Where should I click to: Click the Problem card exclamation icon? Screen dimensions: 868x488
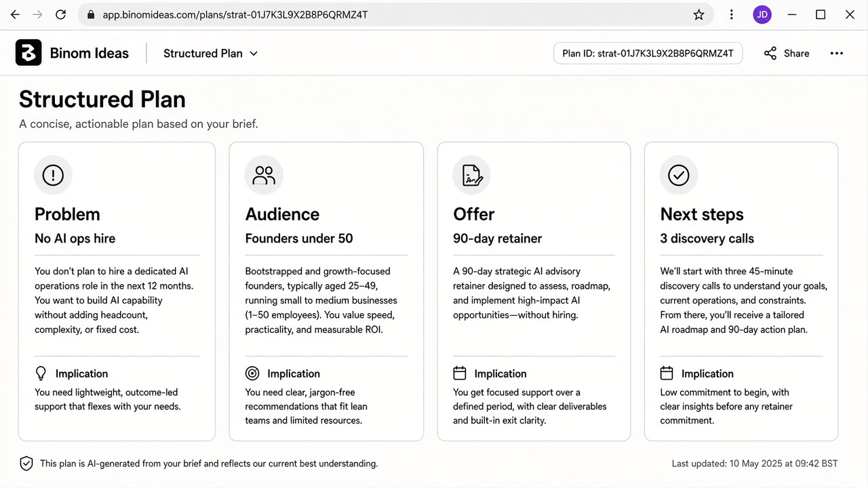pyautogui.click(x=53, y=176)
